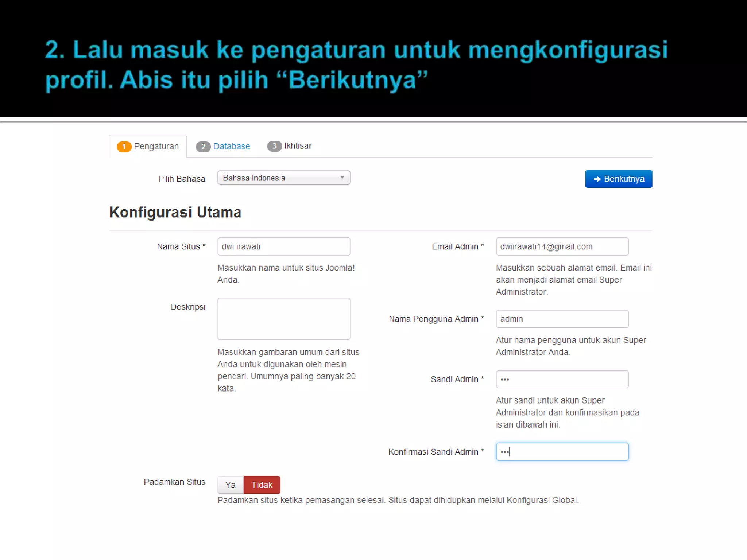Click the arrow icon on Berikutnya button
The image size is (747, 560).
pos(597,179)
